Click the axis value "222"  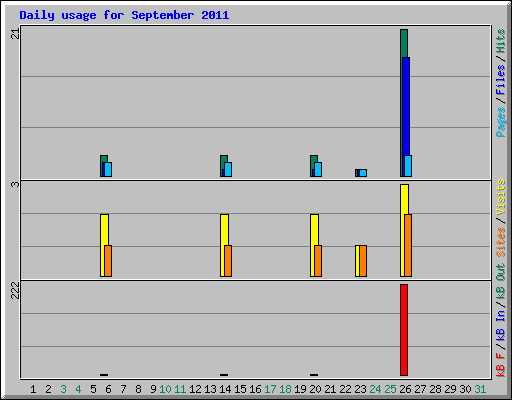15,290
